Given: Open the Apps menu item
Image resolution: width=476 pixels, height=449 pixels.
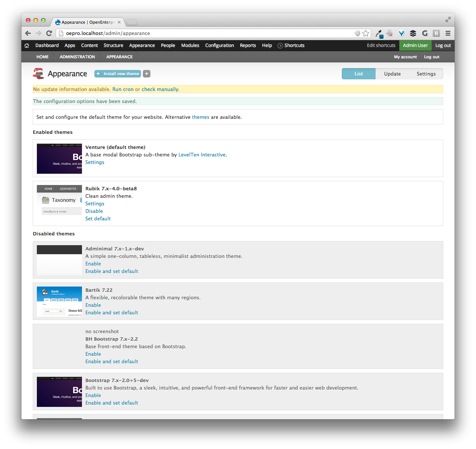Looking at the screenshot, I should coord(70,46).
